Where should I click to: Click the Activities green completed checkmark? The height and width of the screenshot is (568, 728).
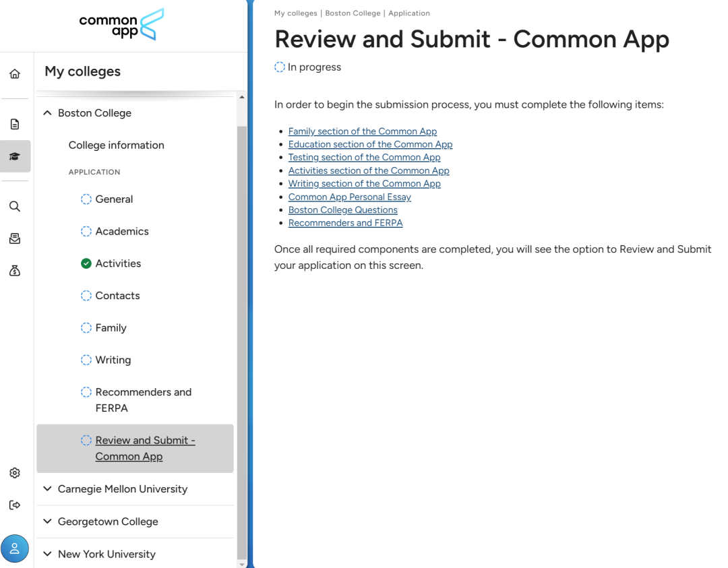(86, 263)
